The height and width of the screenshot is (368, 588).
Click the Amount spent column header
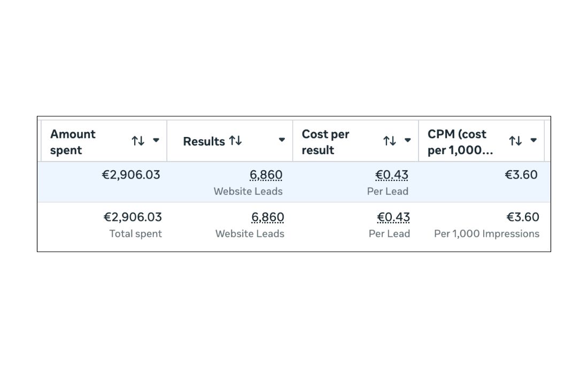(73, 142)
